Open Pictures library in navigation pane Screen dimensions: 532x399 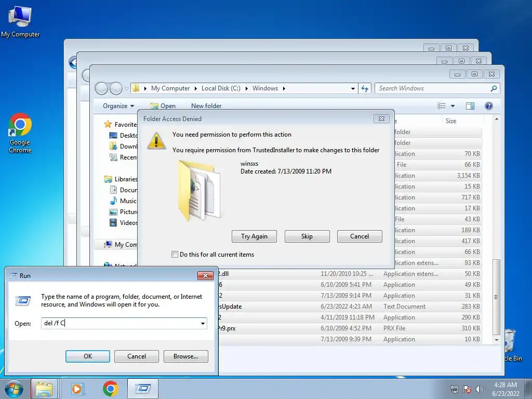tap(123, 212)
